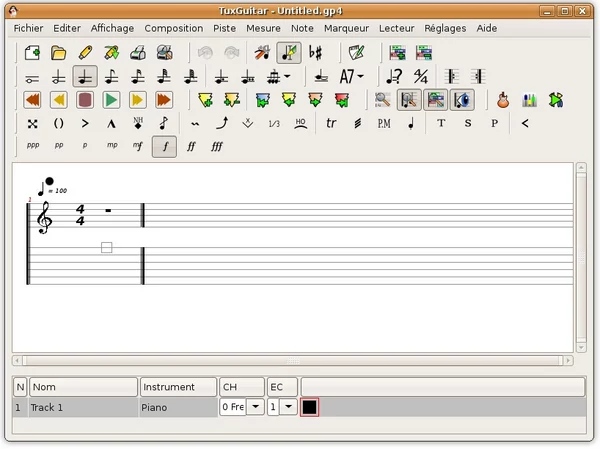Screen dimensions: 600x449
Task: Select the pp dynamic
Action: click(59, 146)
